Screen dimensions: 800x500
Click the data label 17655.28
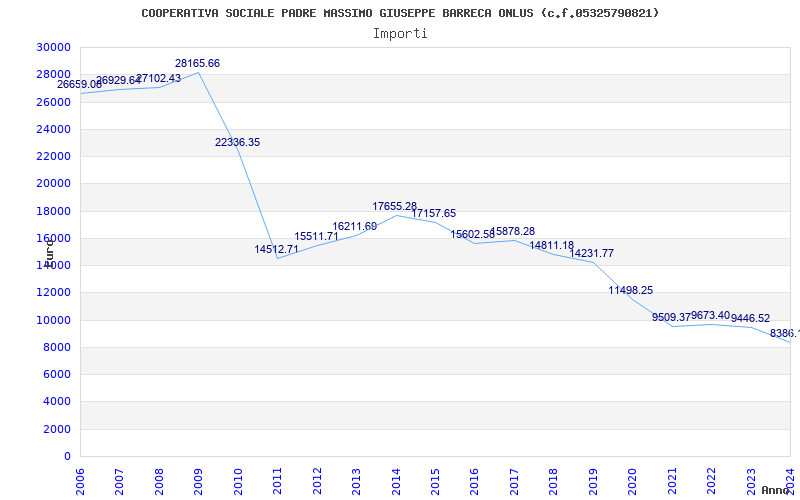pos(394,207)
